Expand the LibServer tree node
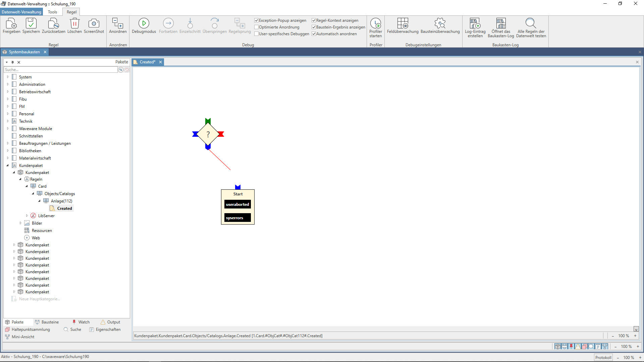 pyautogui.click(x=27, y=216)
